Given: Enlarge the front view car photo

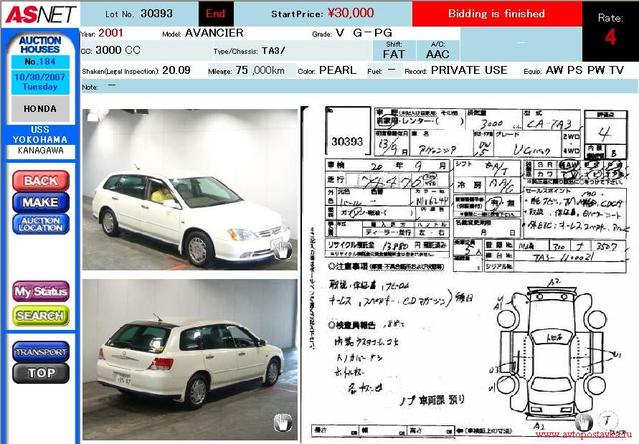Looking at the screenshot, I should pos(190,189).
